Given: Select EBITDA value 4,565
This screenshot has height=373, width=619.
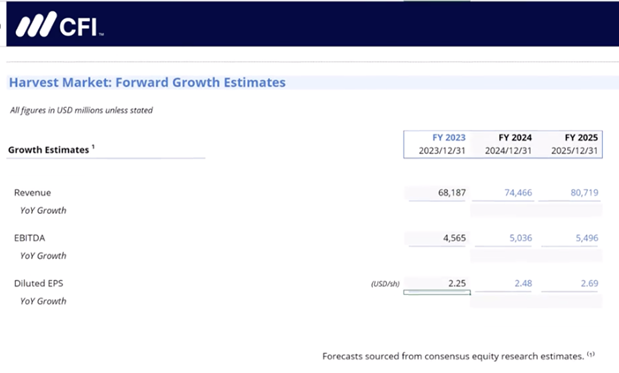Looking at the screenshot, I should (454, 238).
